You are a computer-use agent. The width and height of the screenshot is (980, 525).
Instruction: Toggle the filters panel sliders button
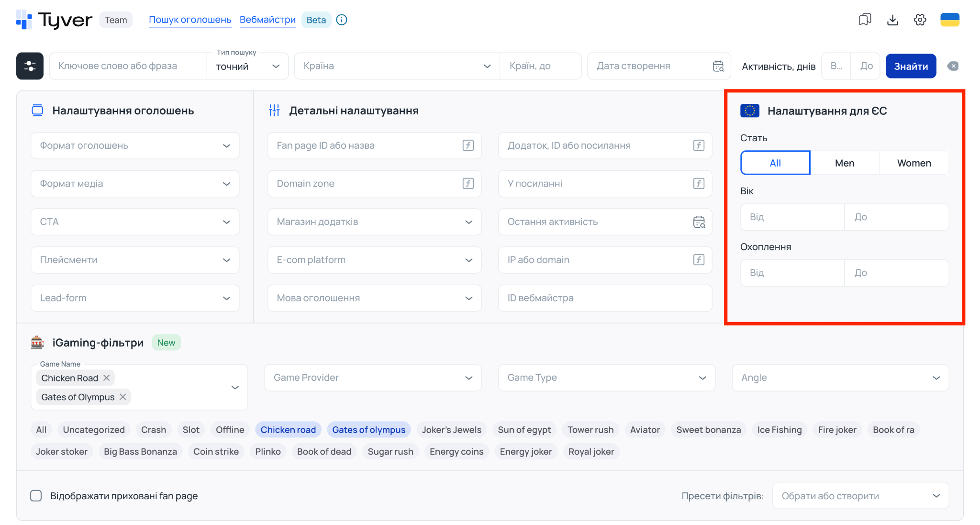[x=30, y=66]
